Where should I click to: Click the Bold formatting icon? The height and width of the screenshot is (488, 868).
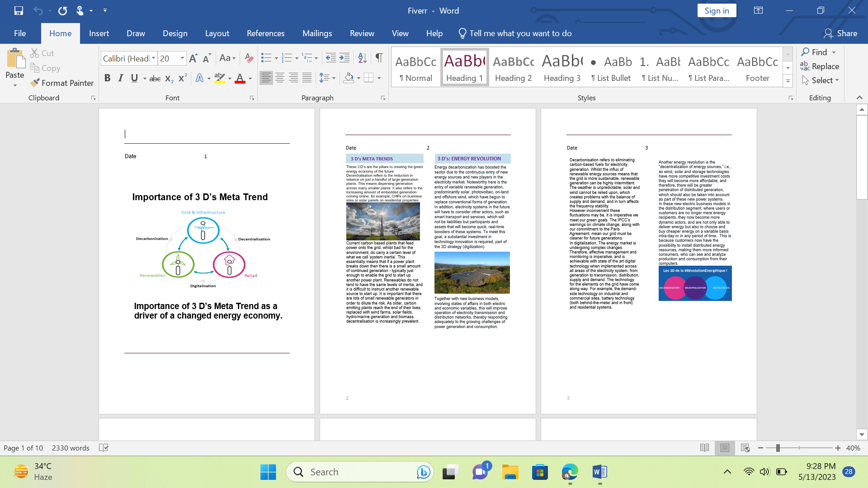coord(107,78)
